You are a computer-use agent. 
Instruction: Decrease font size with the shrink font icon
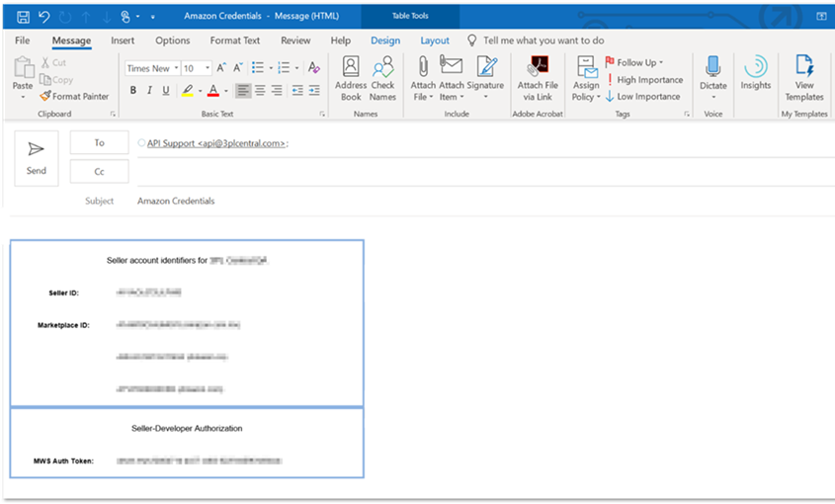click(238, 67)
